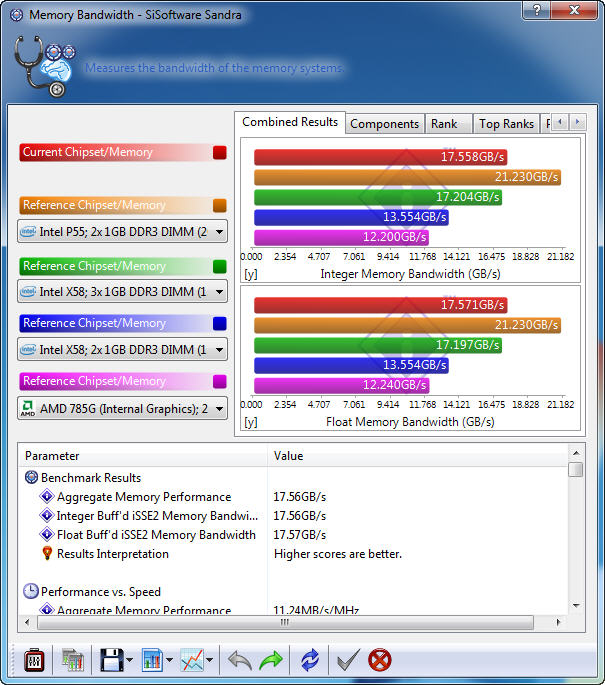This screenshot has height=685, width=605.
Task: Click the tab strip right scroll arrow
Action: [577, 122]
